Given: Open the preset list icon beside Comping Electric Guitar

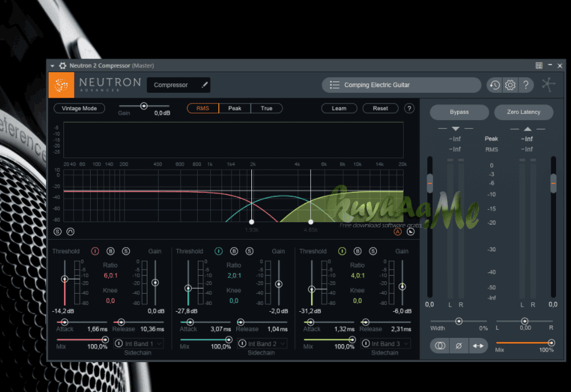Looking at the screenshot, I should coord(335,85).
